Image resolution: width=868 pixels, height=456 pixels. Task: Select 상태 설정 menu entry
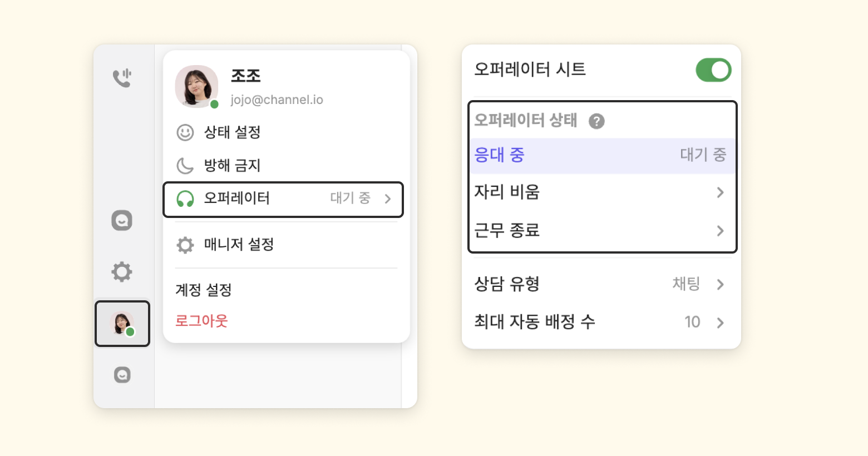pyautogui.click(x=233, y=132)
